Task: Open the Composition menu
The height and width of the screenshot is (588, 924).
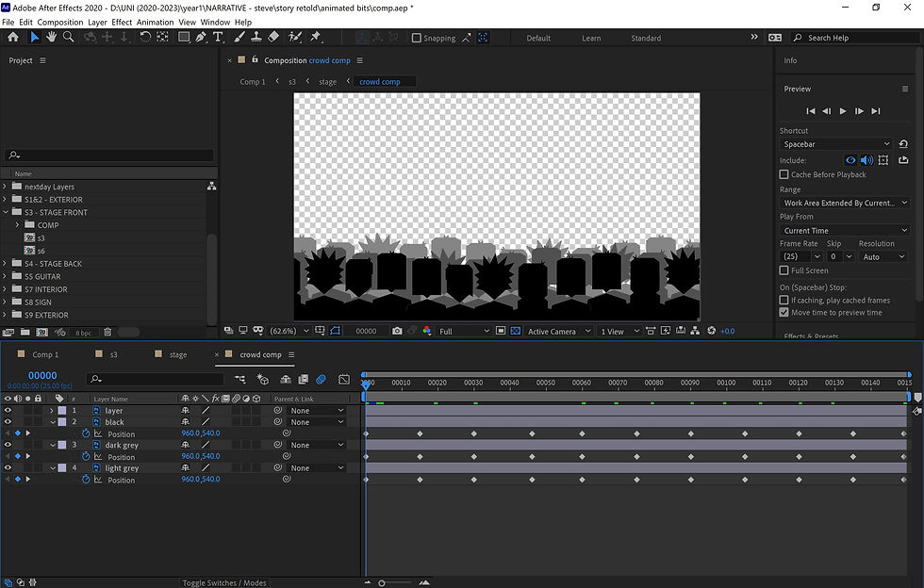Action: click(60, 22)
